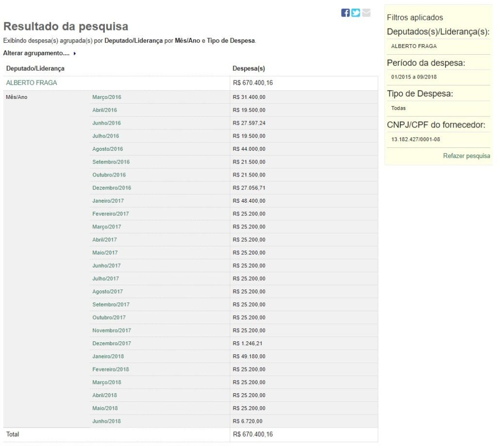
Task: Open Maio/2018 expenses
Action: tap(105, 408)
